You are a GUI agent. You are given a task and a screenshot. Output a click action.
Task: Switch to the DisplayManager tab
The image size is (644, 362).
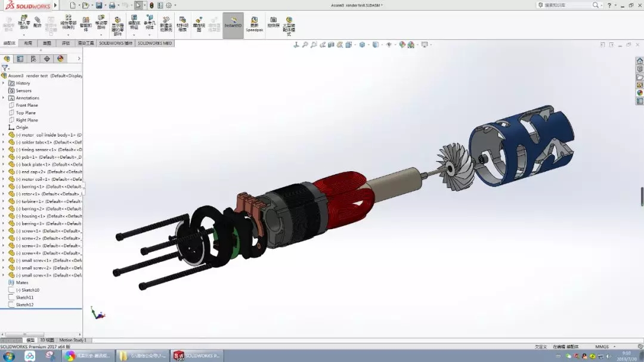coord(60,59)
